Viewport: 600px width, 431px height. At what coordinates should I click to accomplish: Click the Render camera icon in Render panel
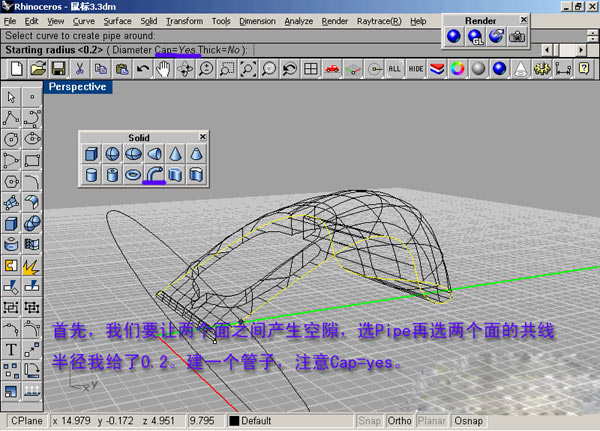[517, 37]
